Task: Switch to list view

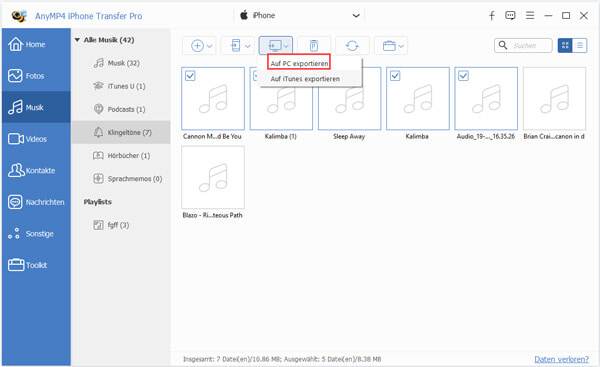Action: (580, 46)
